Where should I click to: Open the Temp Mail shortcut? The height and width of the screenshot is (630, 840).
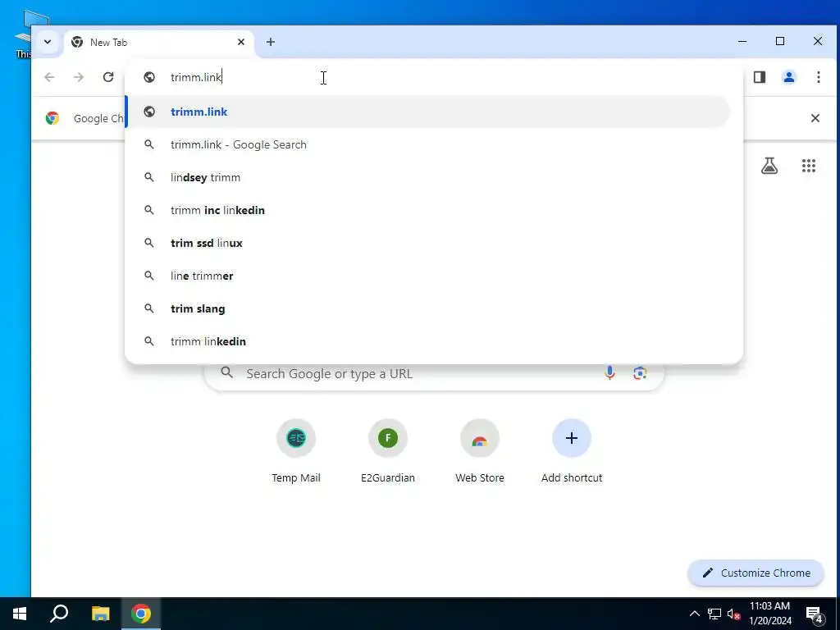295,452
